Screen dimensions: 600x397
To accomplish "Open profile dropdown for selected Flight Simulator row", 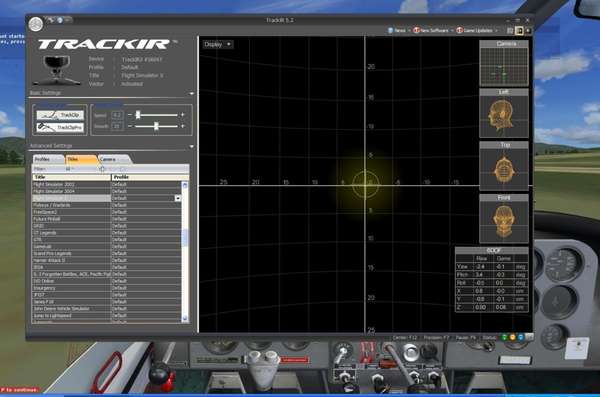I will [178, 198].
